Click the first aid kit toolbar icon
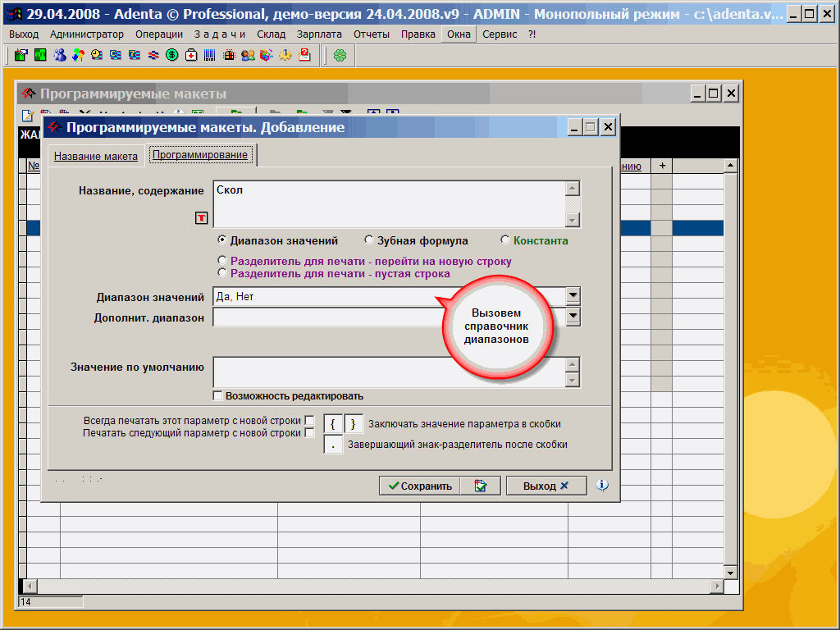The height and width of the screenshot is (630, 840). click(191, 55)
